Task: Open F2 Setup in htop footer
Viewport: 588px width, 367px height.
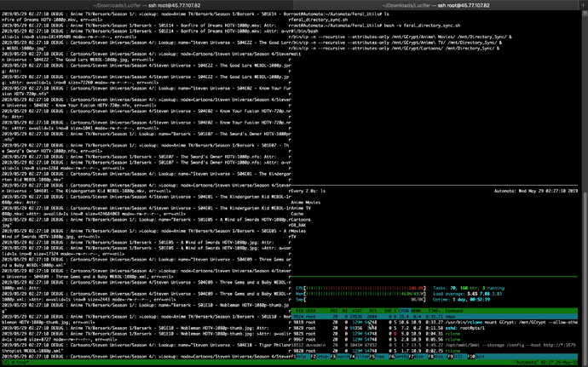Action: (x=320, y=354)
